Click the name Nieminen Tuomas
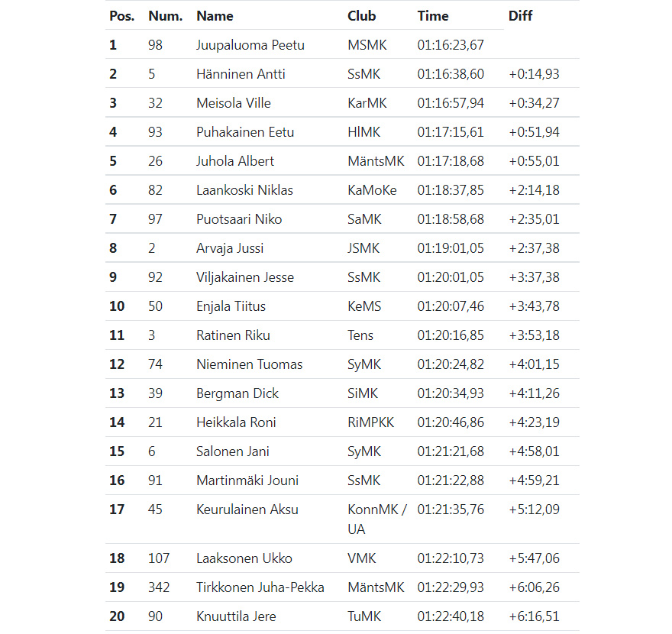Viewport: 672px width, 634px height. point(250,364)
